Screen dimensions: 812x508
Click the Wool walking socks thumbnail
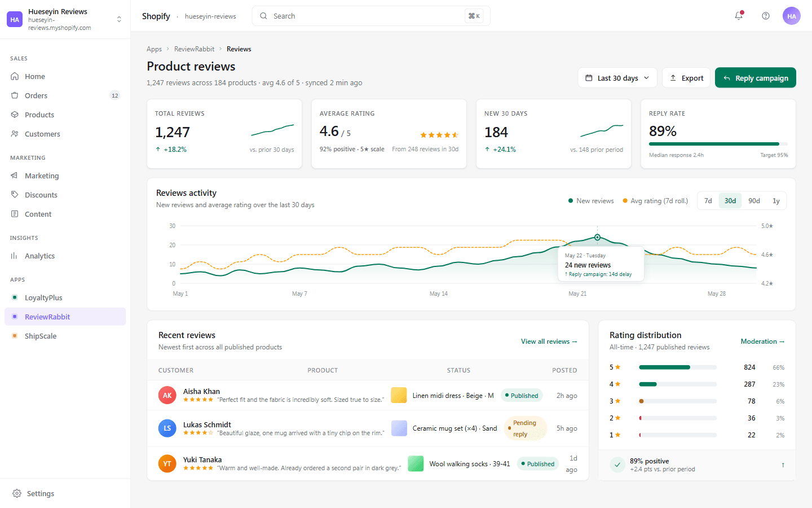pos(416,464)
